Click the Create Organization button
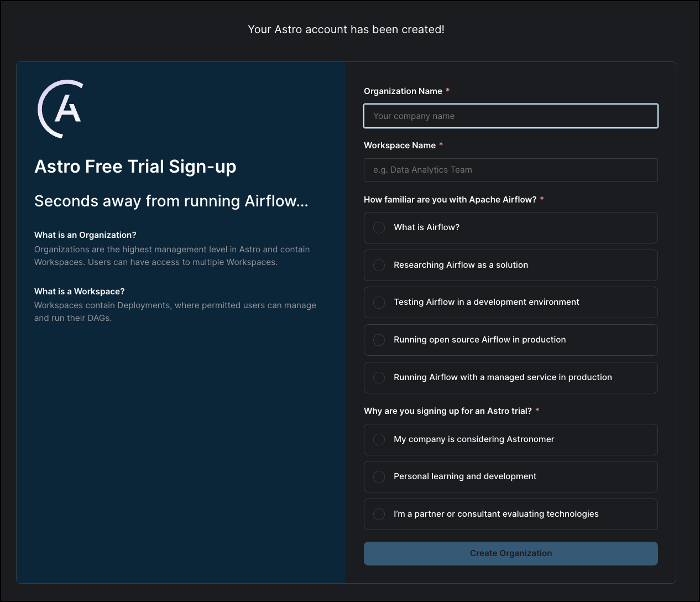The width and height of the screenshot is (700, 602). click(510, 553)
